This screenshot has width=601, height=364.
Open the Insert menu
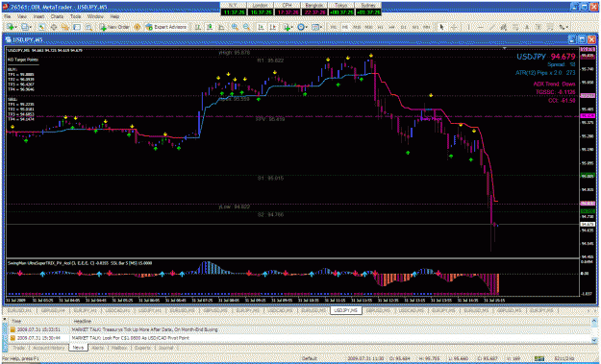point(38,17)
